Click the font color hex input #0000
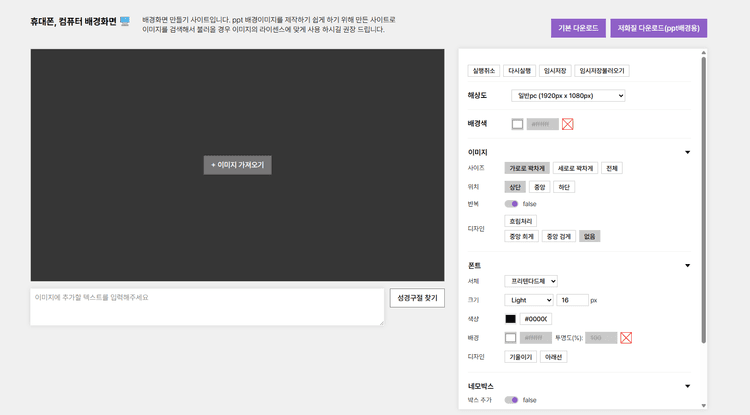750x415 pixels. (536, 319)
